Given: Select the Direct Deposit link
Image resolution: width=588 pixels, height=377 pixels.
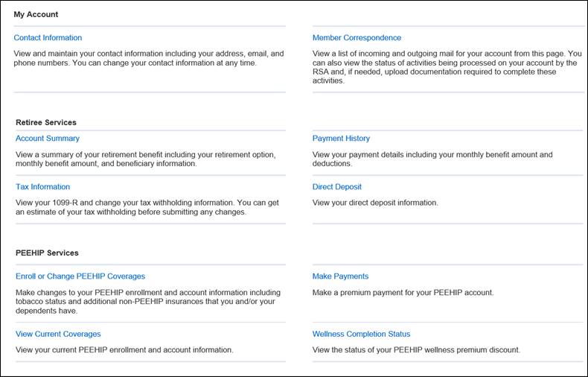Looking at the screenshot, I should click(336, 186).
